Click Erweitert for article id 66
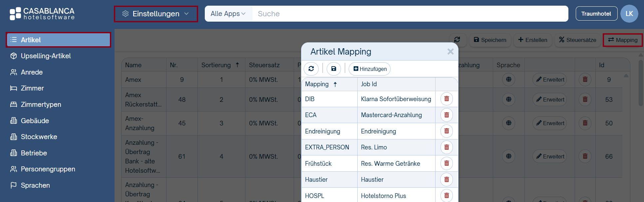644x202 pixels. (550, 156)
